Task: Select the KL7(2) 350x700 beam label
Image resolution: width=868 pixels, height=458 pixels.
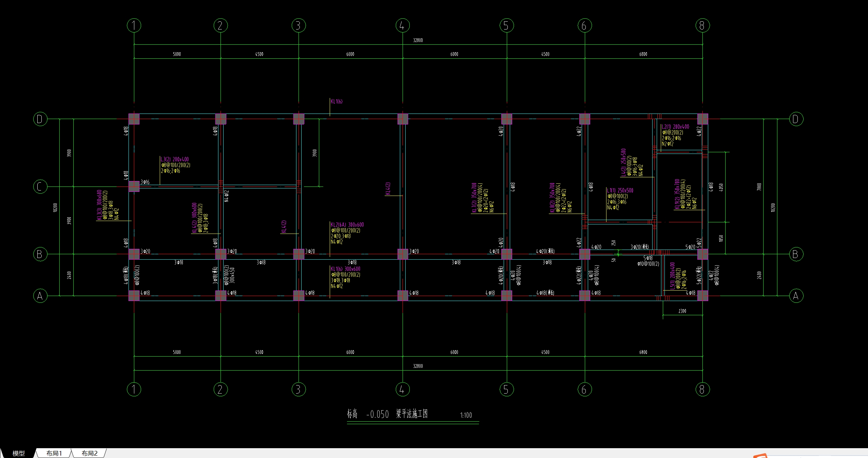Action: (474, 198)
